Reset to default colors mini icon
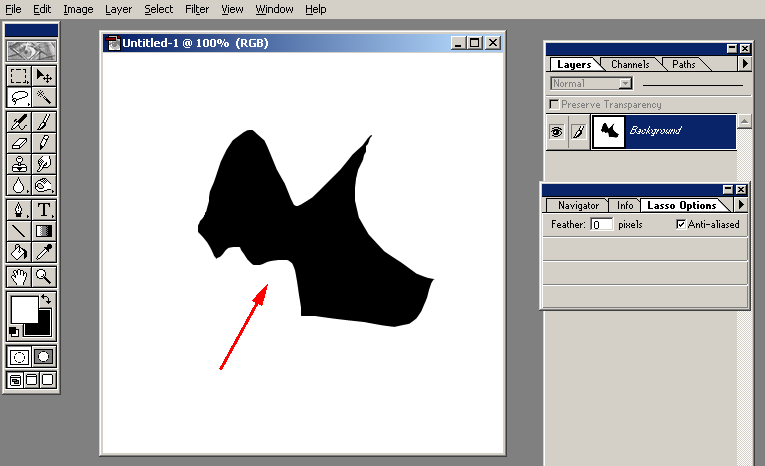 pyautogui.click(x=14, y=332)
